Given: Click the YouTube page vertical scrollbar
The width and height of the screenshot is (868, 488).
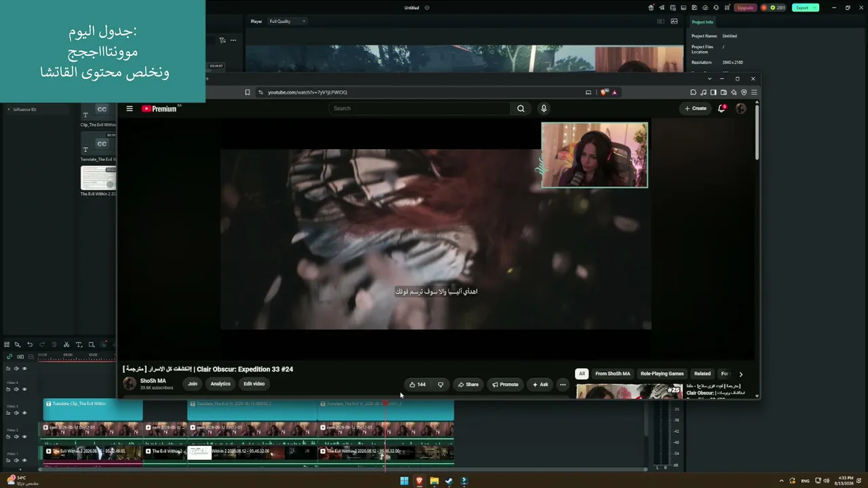Looking at the screenshot, I should 757,132.
